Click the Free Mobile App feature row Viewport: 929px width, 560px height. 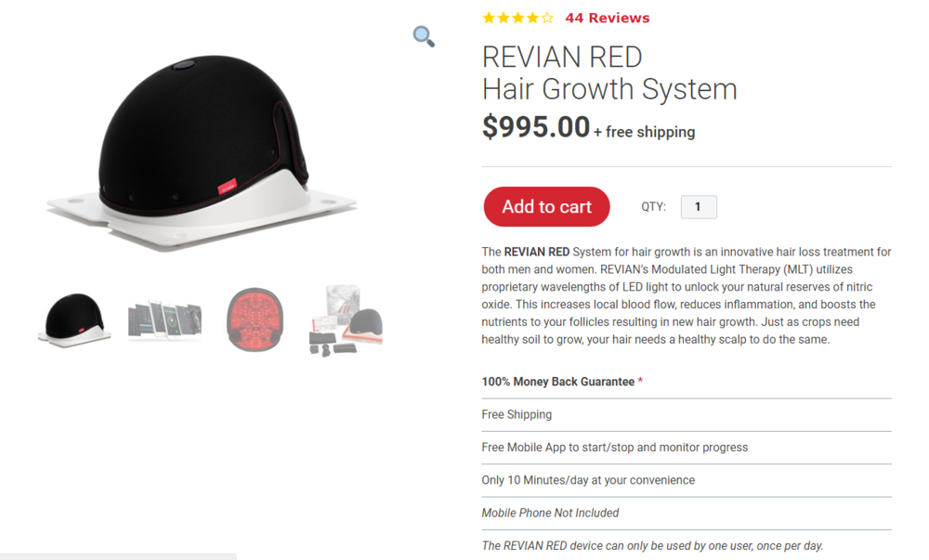(614, 448)
